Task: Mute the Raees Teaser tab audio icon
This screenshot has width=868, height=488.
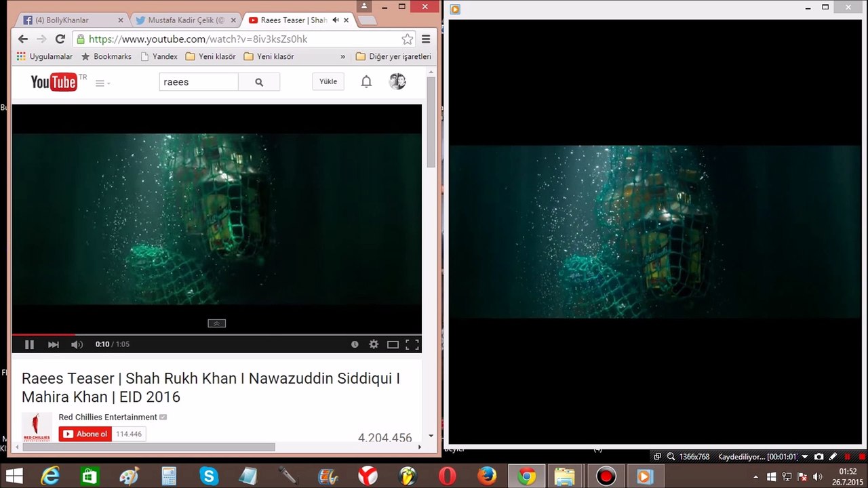Action: coord(335,20)
